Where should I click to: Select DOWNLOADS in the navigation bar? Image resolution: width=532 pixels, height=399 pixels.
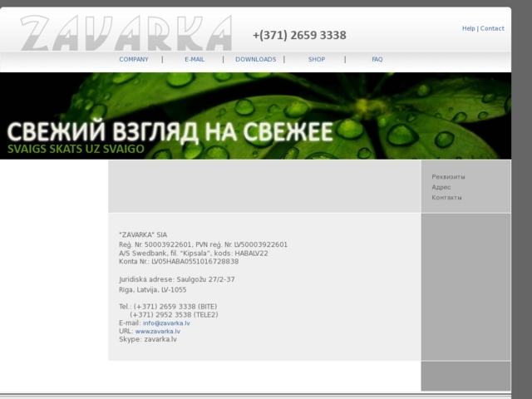tap(256, 59)
